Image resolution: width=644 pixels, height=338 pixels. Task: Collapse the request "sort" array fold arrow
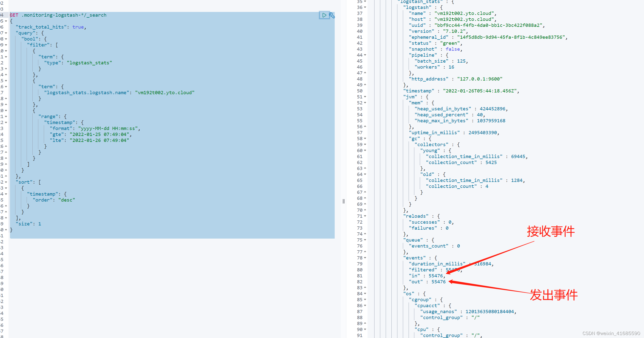tap(6, 182)
